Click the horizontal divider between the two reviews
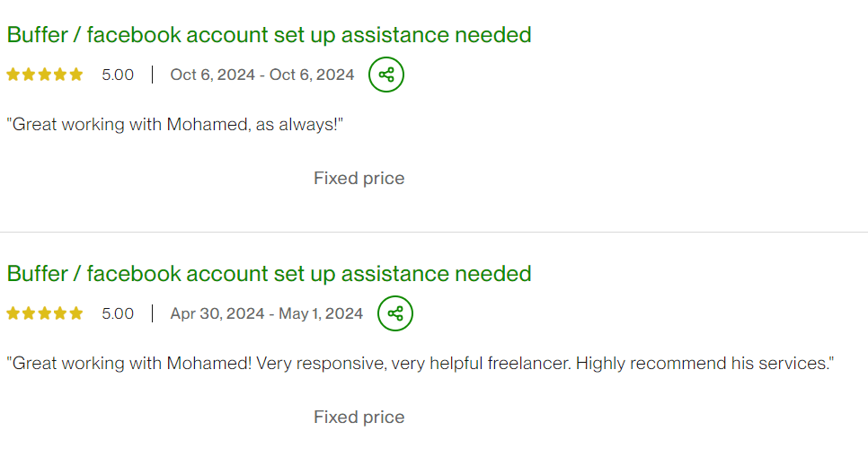The image size is (868, 449). pyautogui.click(x=434, y=233)
